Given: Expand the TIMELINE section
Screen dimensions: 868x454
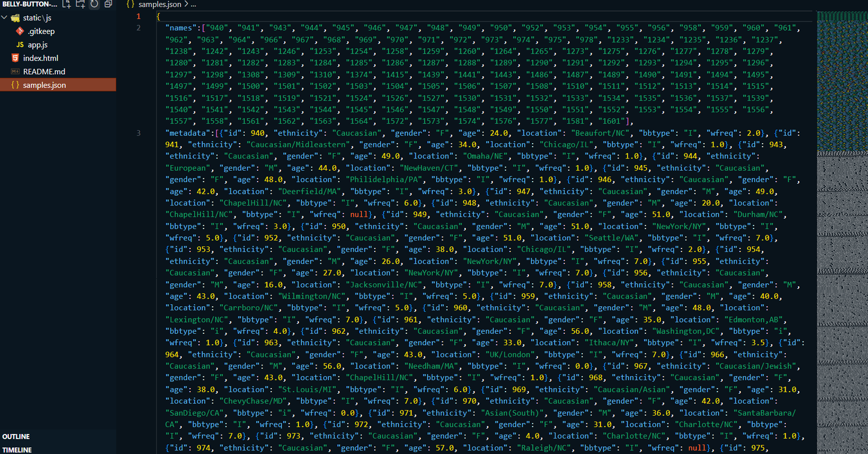Looking at the screenshot, I should pyautogui.click(x=17, y=450).
